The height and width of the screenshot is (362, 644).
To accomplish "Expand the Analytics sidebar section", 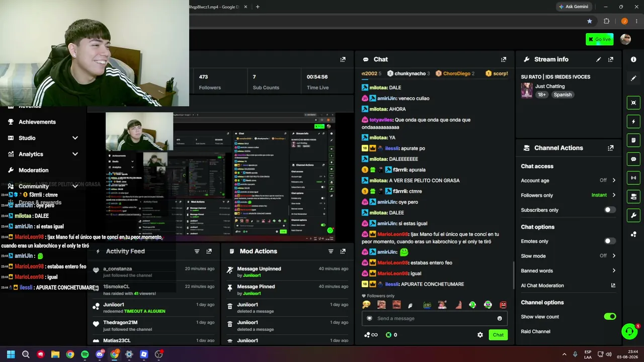I will [75, 154].
